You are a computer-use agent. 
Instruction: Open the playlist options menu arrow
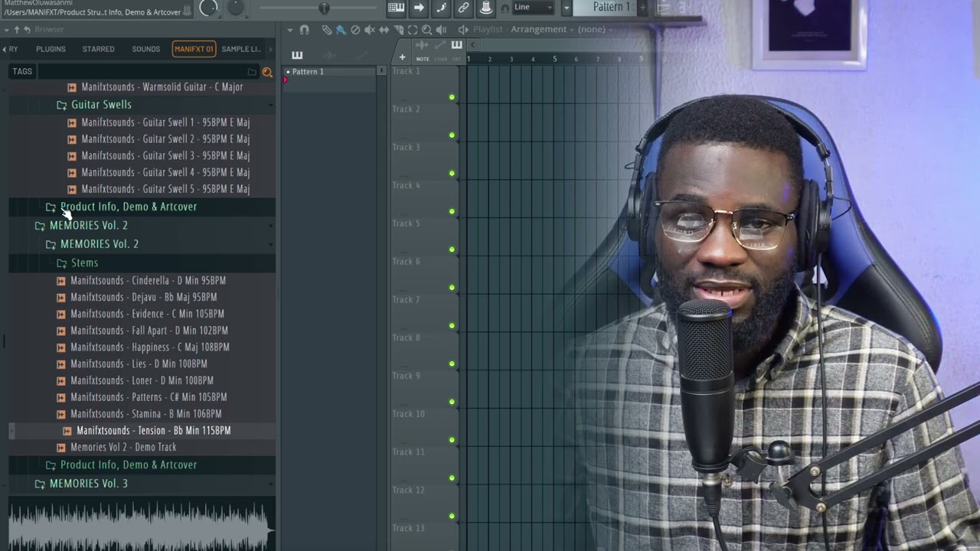point(290,30)
